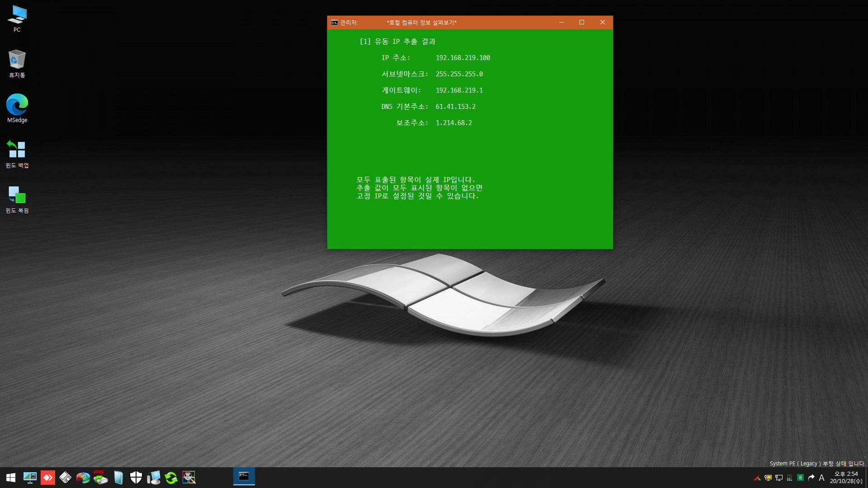Open the black-white shield taskbar icon
The image size is (868, 488).
(x=136, y=478)
